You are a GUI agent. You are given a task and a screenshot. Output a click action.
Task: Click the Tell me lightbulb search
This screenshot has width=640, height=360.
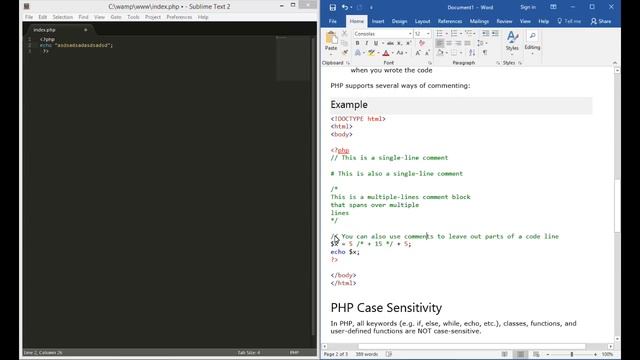click(569, 21)
